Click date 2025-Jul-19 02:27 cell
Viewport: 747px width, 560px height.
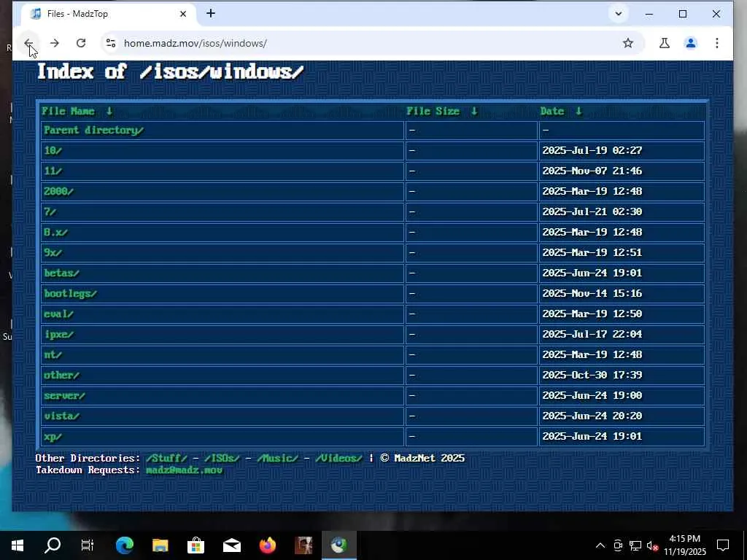622,150
